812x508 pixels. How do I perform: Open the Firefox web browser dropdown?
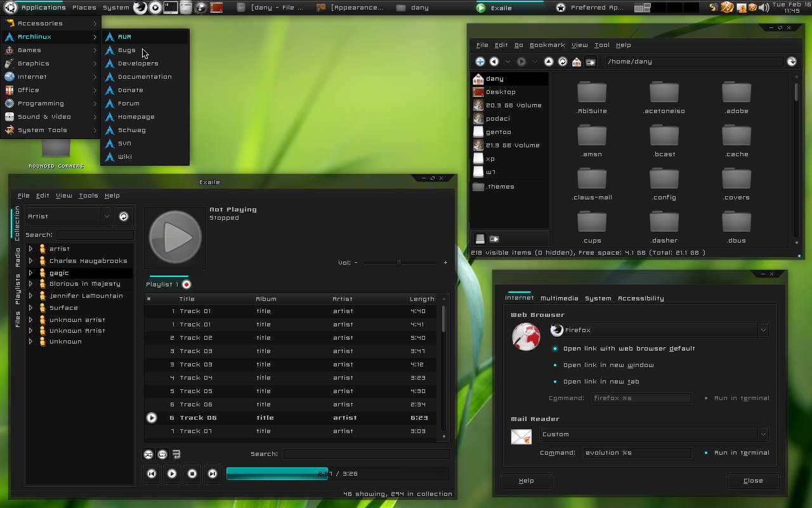[658, 330]
